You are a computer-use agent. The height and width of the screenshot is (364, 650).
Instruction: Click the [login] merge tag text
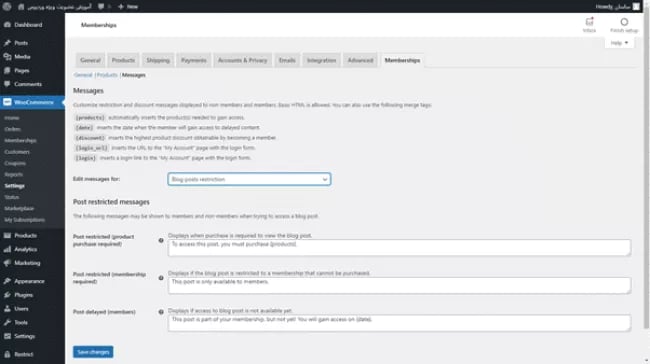[86, 158]
